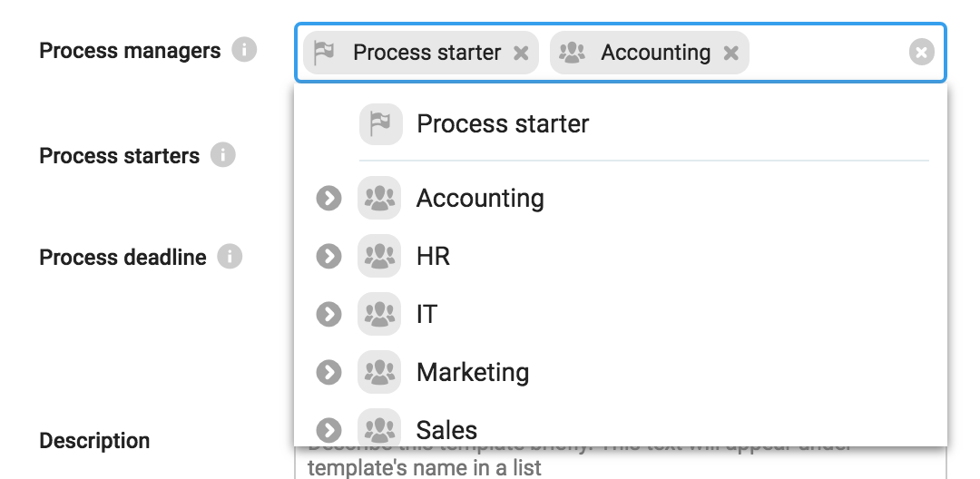Click the HR group icon in list

379,258
